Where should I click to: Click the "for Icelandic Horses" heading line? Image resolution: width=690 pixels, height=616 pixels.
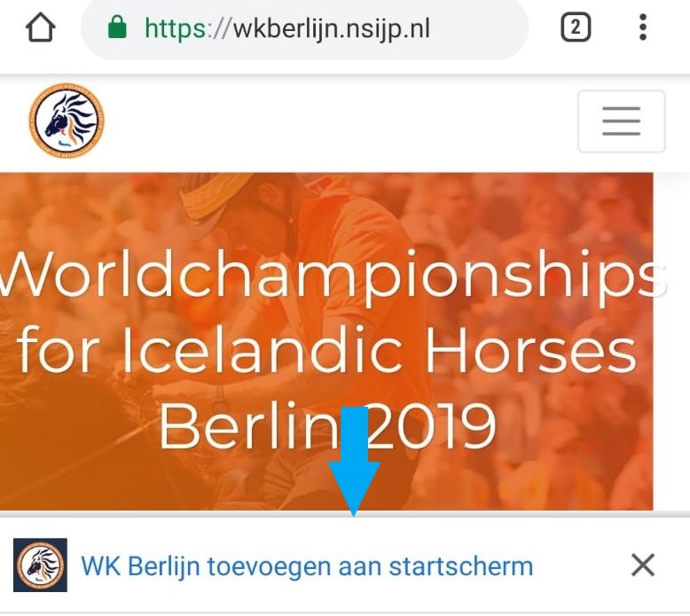click(x=326, y=349)
